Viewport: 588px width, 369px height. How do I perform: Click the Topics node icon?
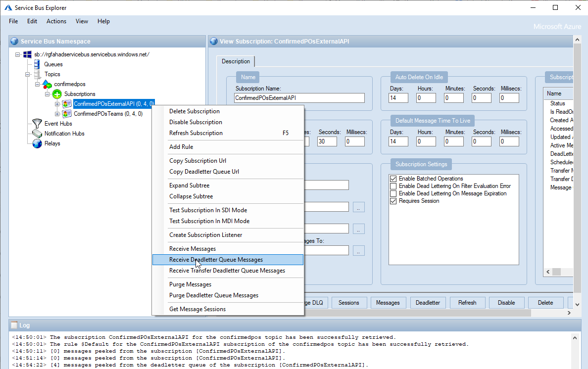coord(37,74)
